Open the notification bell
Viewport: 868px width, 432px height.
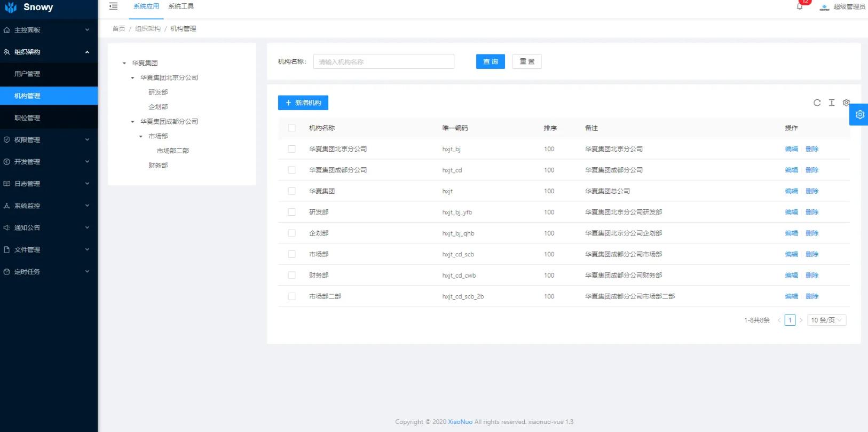coord(800,7)
